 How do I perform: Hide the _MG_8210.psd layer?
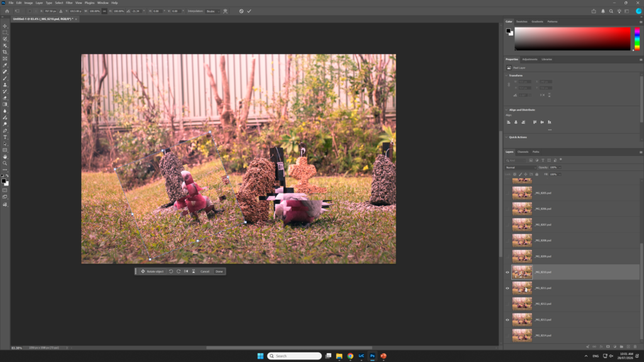pos(508,272)
